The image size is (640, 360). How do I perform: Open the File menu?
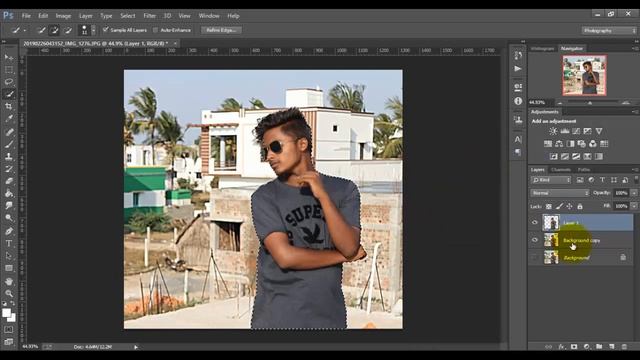[27, 16]
